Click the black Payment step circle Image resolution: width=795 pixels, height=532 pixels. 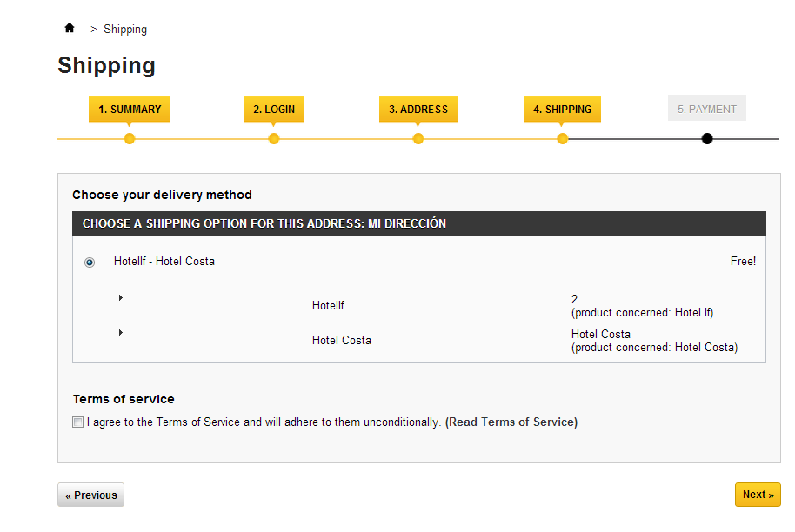[x=707, y=139]
